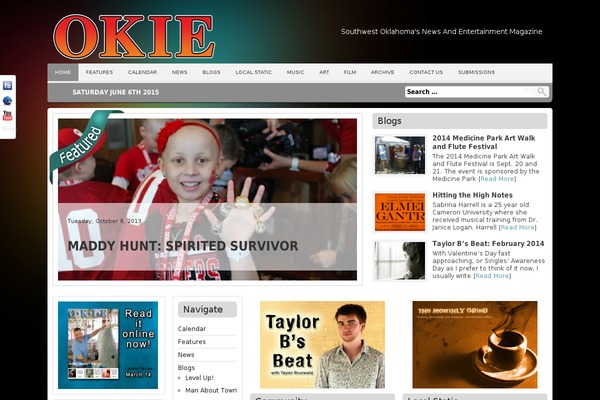Open the Read it online now magazine banner
The image size is (600, 400).
[x=108, y=345]
